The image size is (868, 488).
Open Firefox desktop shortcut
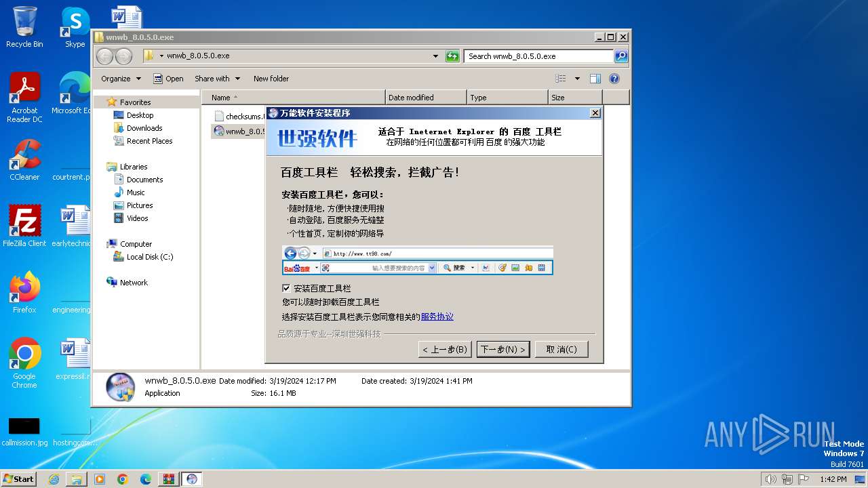point(24,292)
